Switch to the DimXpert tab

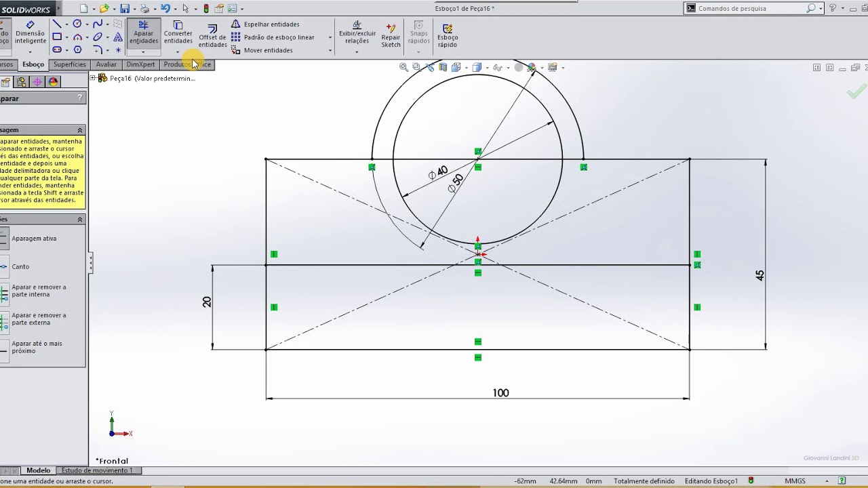140,64
